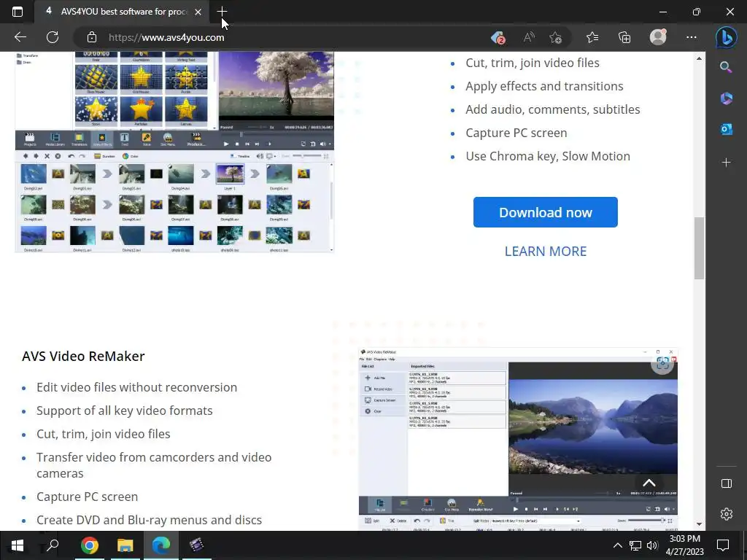Open Bing chat from the sidebar

coord(726,38)
